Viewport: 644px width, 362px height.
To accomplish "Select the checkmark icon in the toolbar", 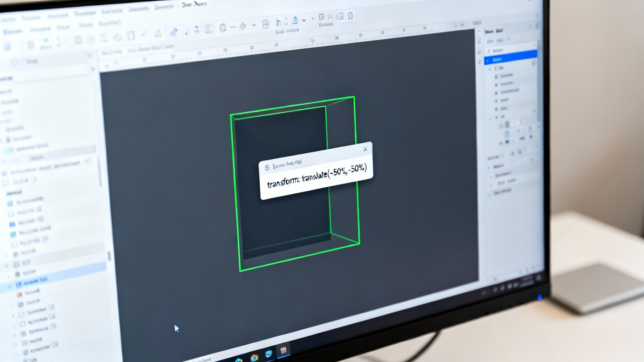I will (x=314, y=18).
